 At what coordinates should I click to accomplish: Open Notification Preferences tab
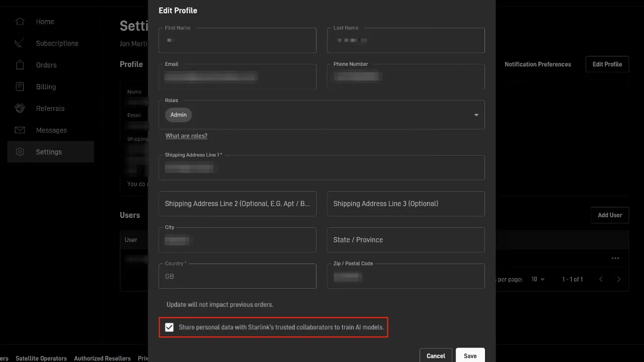[537, 64]
